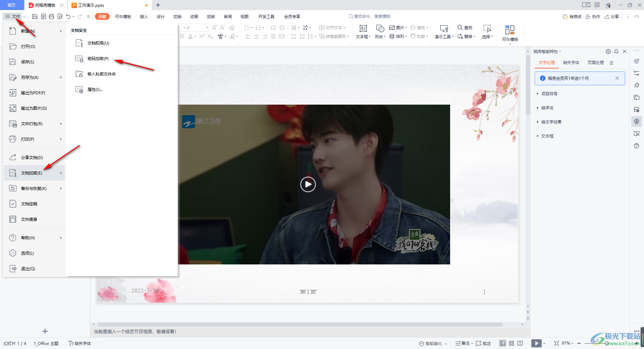Screen dimensions: 644x349
Task: Click the notes text below the slide
Action: click(135, 332)
